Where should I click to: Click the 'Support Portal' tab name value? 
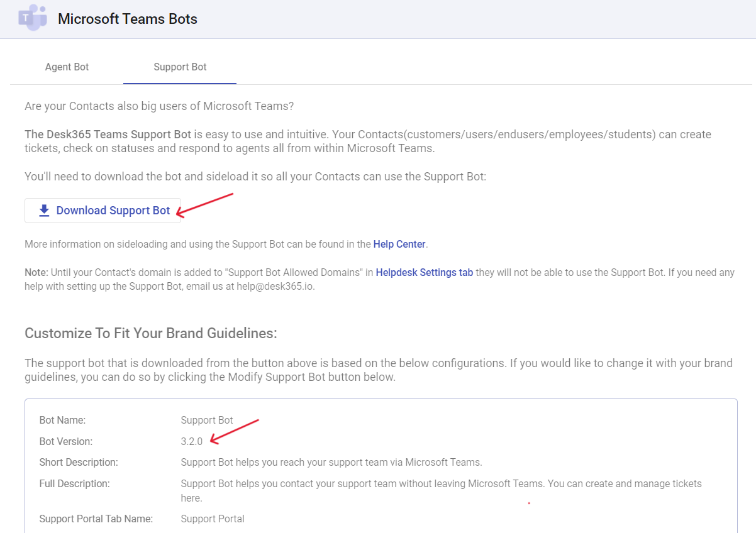tap(213, 519)
